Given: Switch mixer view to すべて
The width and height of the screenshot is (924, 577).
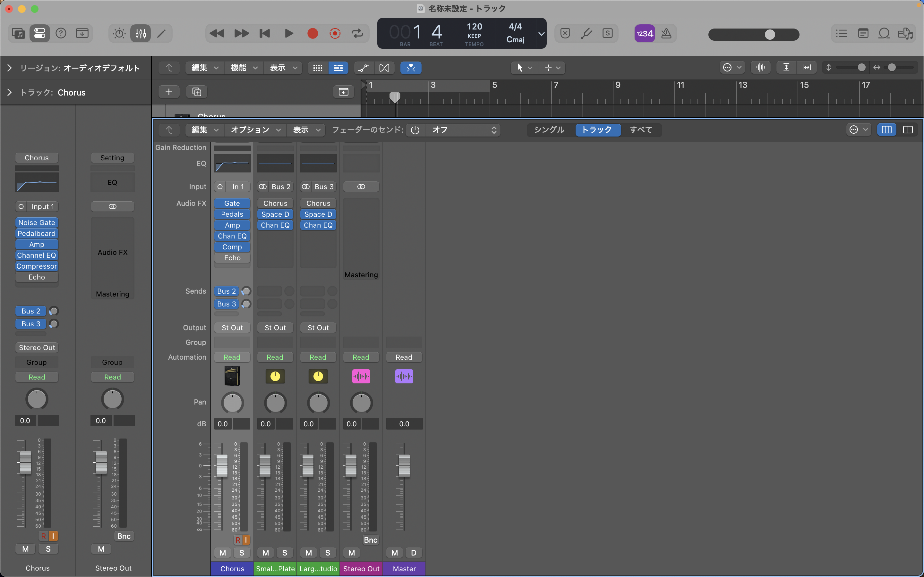Looking at the screenshot, I should click(641, 130).
